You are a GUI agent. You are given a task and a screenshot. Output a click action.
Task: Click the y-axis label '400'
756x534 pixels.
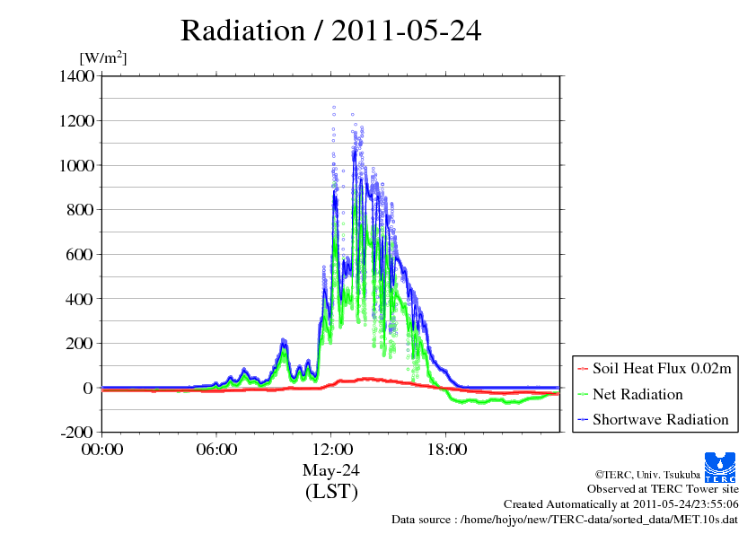click(80, 299)
